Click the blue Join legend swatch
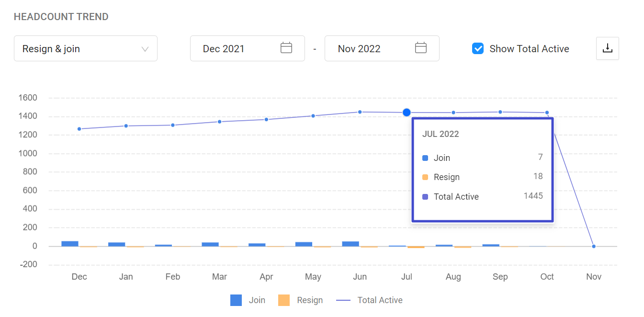This screenshot has height=317, width=644. click(236, 300)
